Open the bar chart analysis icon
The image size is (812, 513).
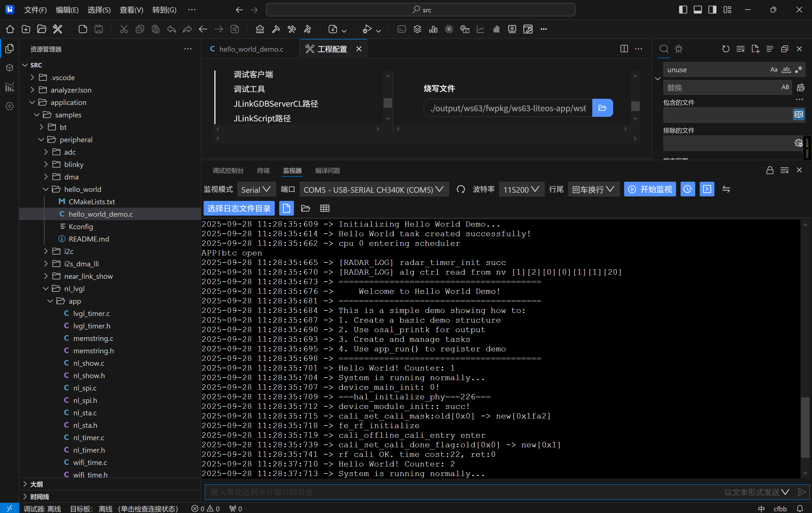pyautogui.click(x=433, y=29)
